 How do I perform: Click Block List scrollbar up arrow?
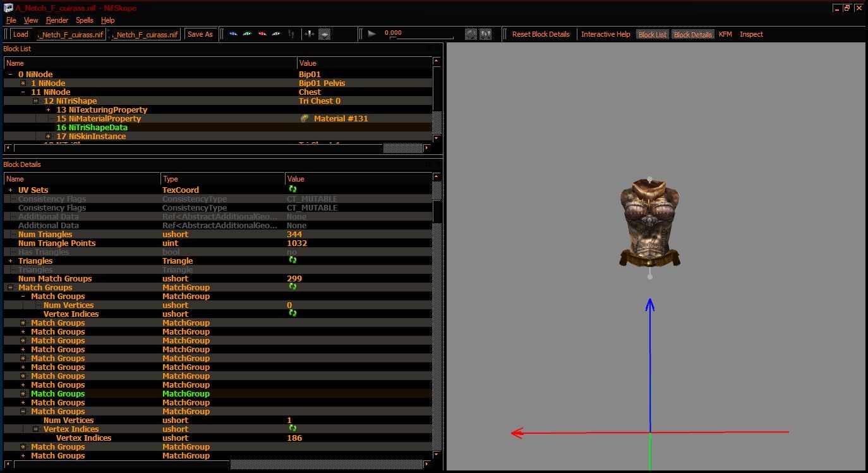coord(437,61)
